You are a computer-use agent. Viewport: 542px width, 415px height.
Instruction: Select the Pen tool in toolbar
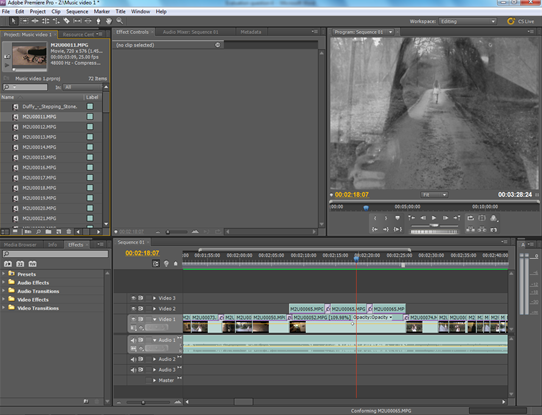tap(98, 21)
